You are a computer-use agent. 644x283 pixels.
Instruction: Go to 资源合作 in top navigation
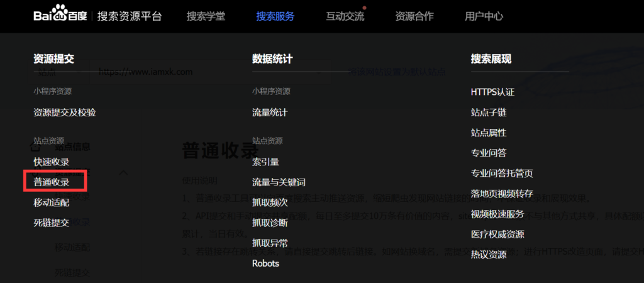coord(414,16)
